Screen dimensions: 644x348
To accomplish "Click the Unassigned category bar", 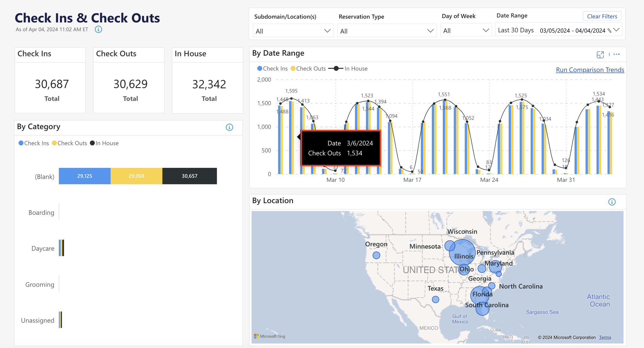I will [x=61, y=320].
